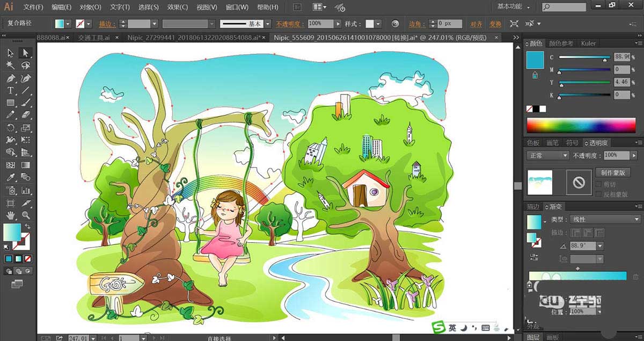Screen dimensions: 644x341
Task: Select the Column Graph tool
Action: [x=25, y=190]
